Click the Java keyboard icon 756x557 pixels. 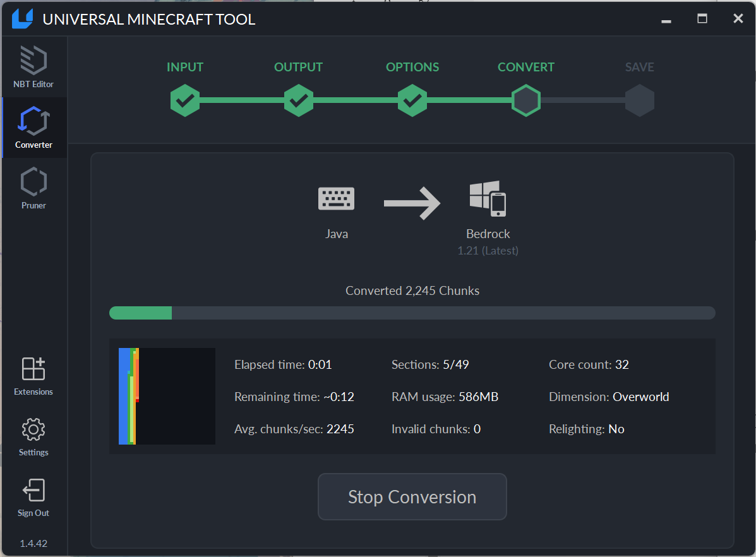(337, 198)
